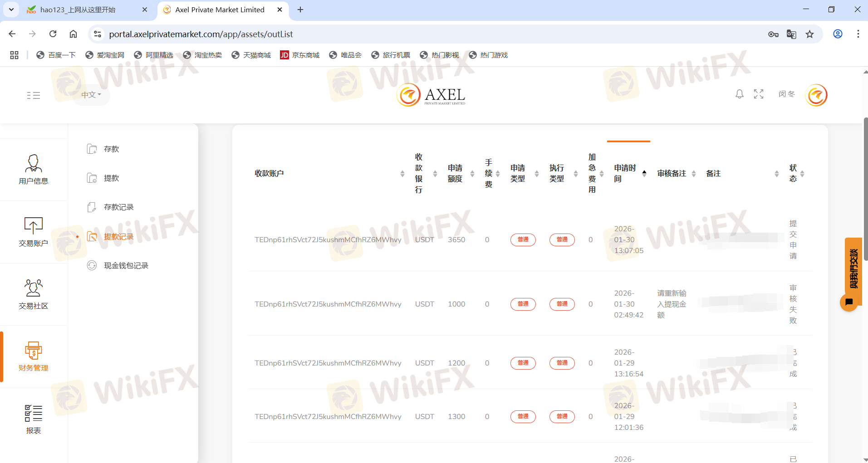The image size is (868, 463).
Task: Open 提款 withdrawal page
Action: point(111,178)
